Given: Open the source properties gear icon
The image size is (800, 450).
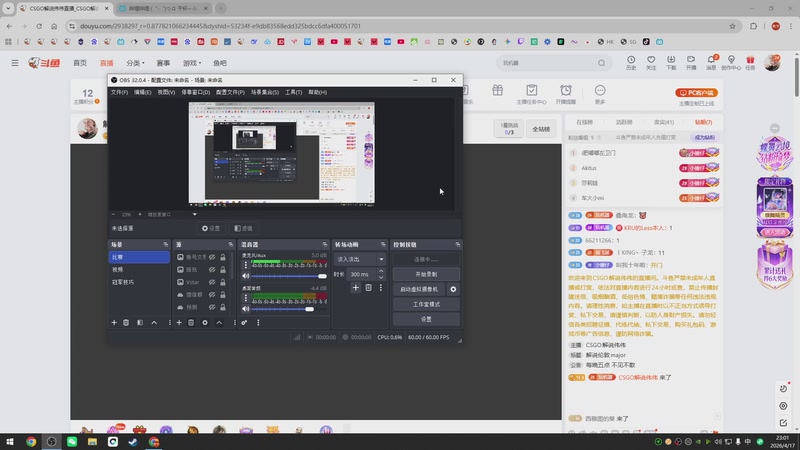Looking at the screenshot, I should pos(205,322).
